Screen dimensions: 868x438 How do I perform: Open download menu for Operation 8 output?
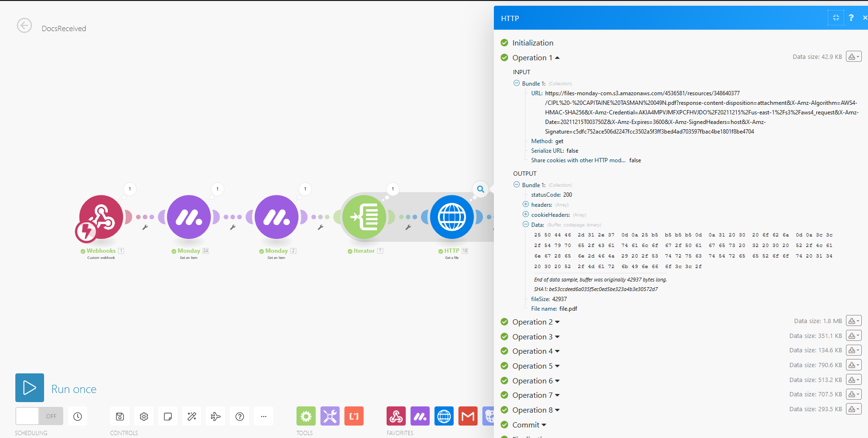click(x=854, y=409)
